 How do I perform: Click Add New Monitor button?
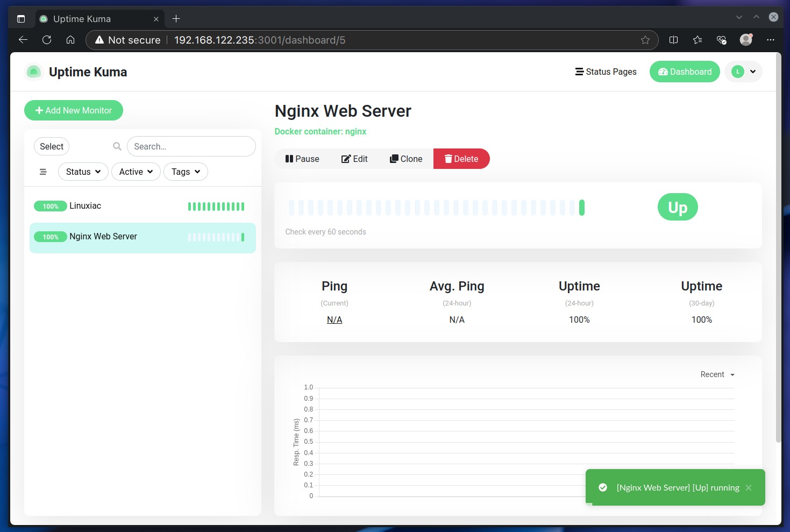(x=74, y=110)
